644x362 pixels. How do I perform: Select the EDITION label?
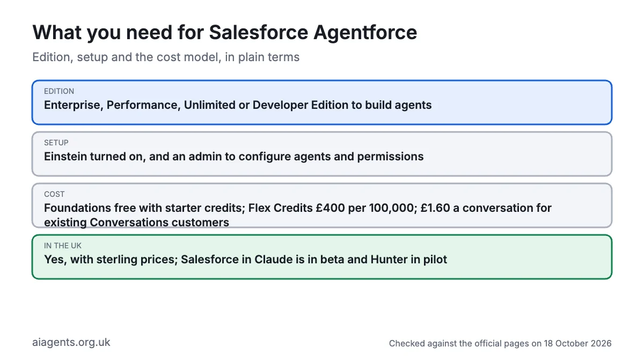point(59,91)
